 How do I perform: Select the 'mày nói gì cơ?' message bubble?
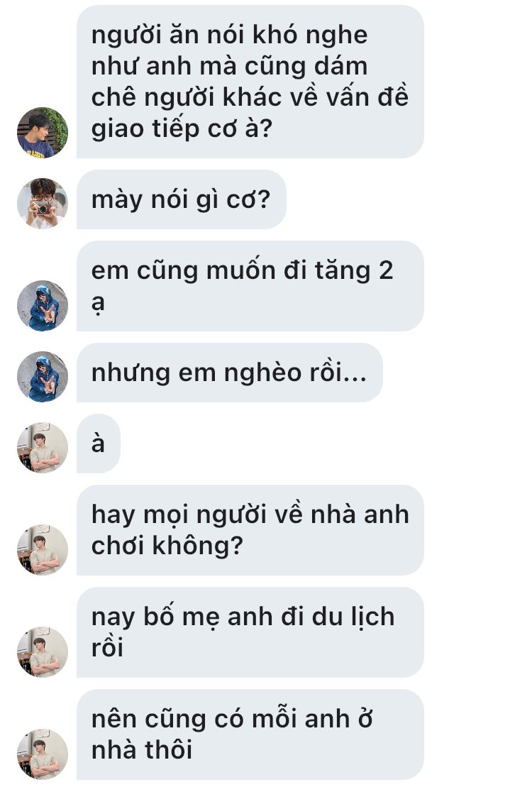[181, 199]
